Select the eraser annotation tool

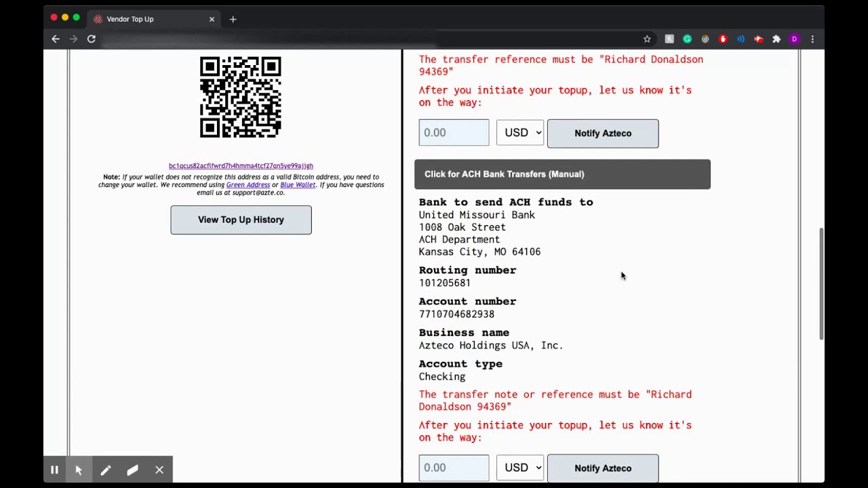(132, 470)
